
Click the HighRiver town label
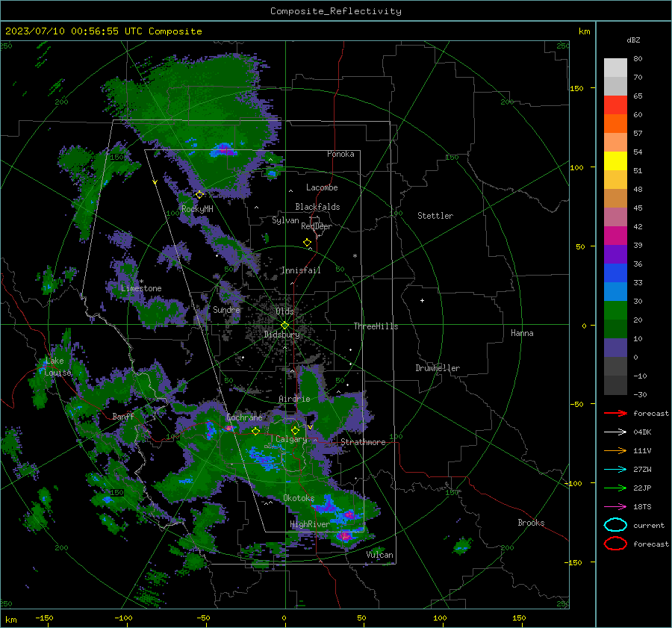310,524
